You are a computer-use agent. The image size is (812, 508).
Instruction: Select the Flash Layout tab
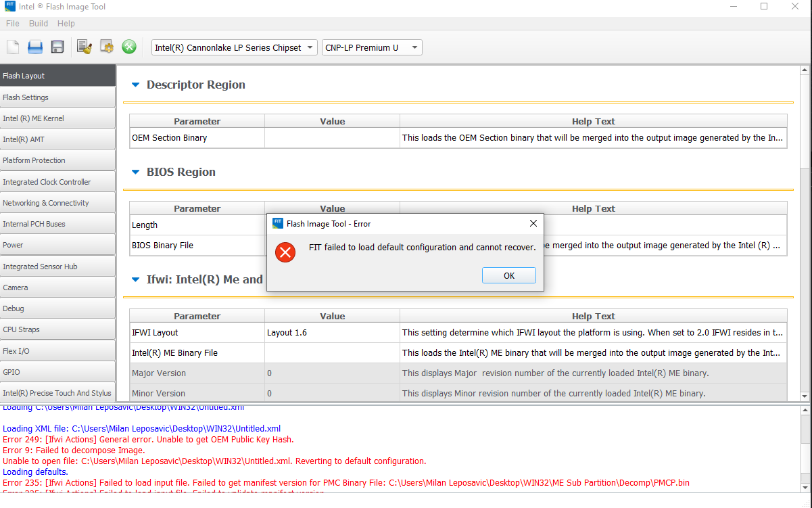tap(58, 76)
